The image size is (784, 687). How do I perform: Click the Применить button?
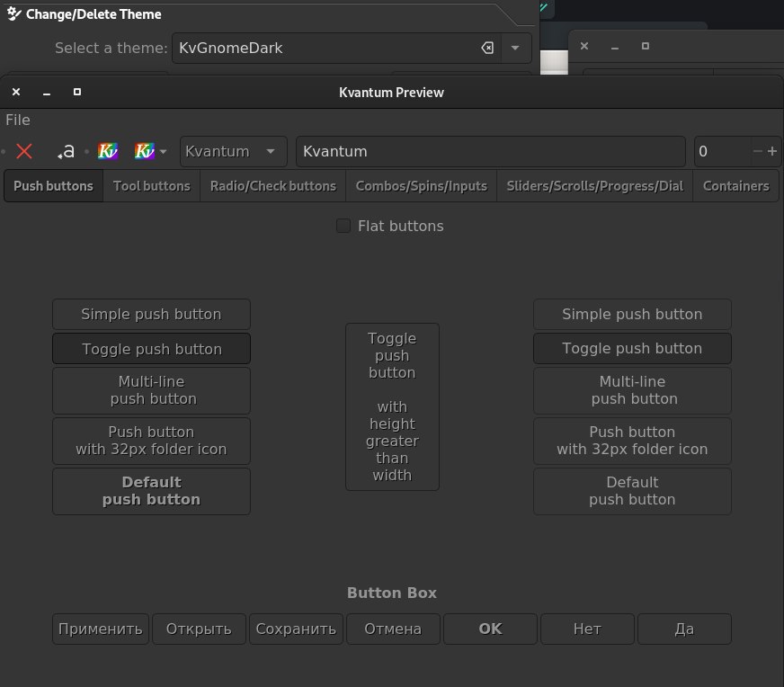pyautogui.click(x=101, y=629)
